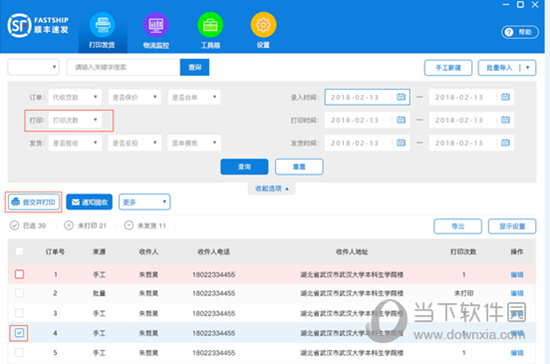
Task: Open the search category dropdown beside keyword box
Action: (x=33, y=67)
